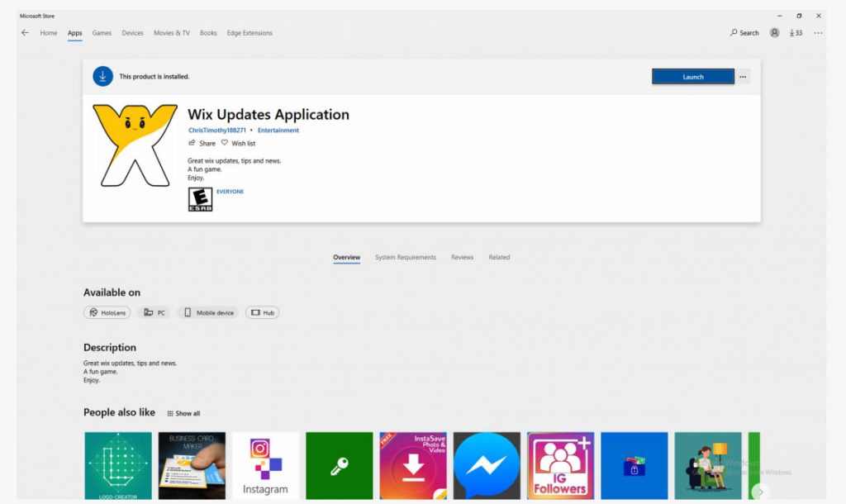Open the Logo Creator app tile
The image size is (846, 504).
click(x=118, y=465)
